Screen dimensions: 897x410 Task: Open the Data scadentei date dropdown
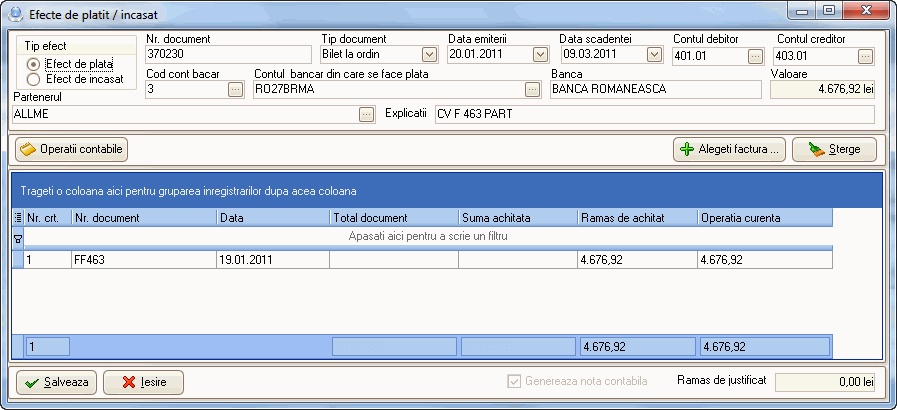(x=654, y=55)
